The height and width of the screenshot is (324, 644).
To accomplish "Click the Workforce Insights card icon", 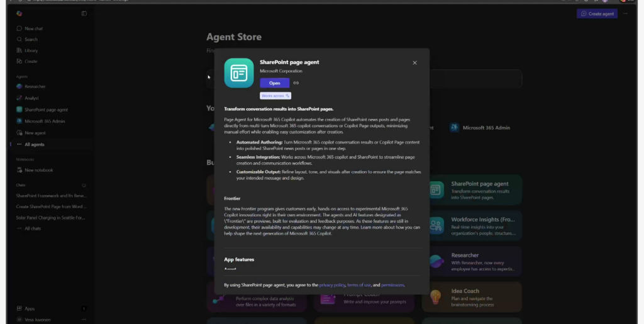I will pos(435,226).
